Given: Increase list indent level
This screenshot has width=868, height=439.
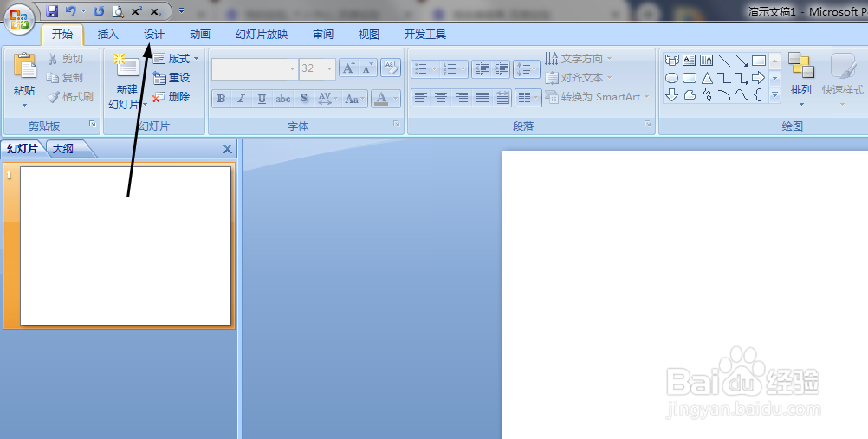Looking at the screenshot, I should 501,68.
